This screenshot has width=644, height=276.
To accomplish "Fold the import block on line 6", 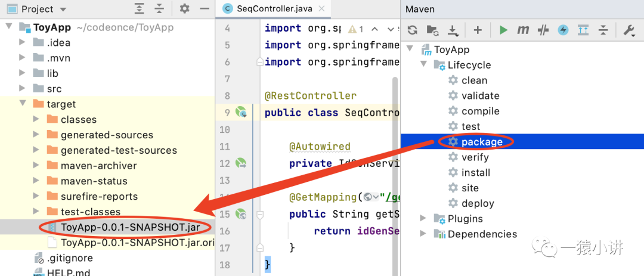I will point(259,61).
